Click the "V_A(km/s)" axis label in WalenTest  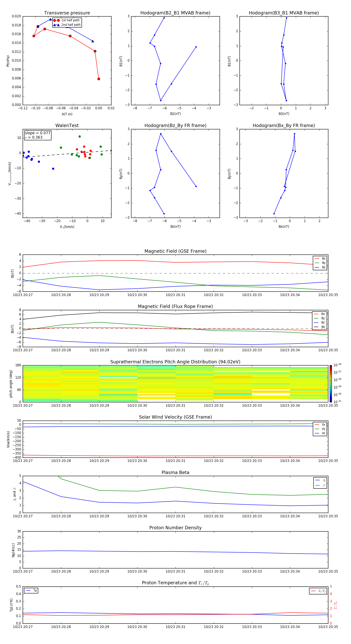tap(67, 227)
